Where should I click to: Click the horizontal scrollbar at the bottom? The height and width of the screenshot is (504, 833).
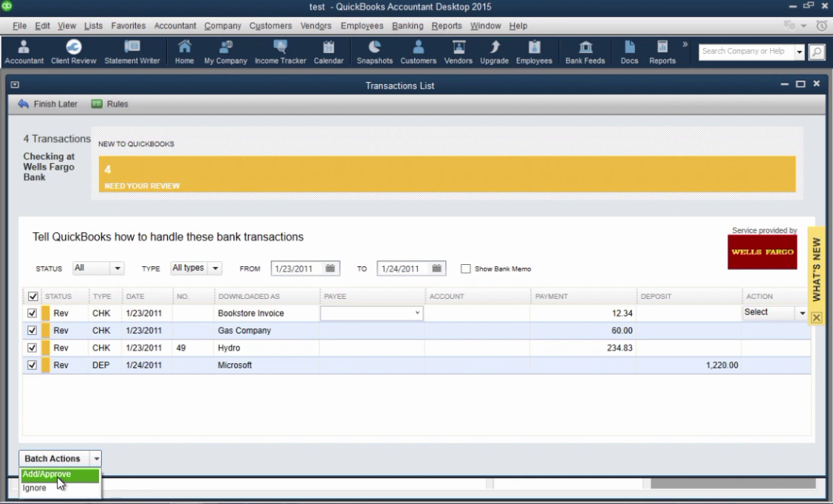click(x=733, y=483)
